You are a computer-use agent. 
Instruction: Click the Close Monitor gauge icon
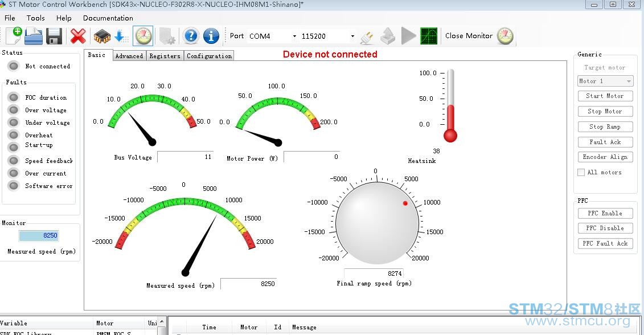[504, 36]
